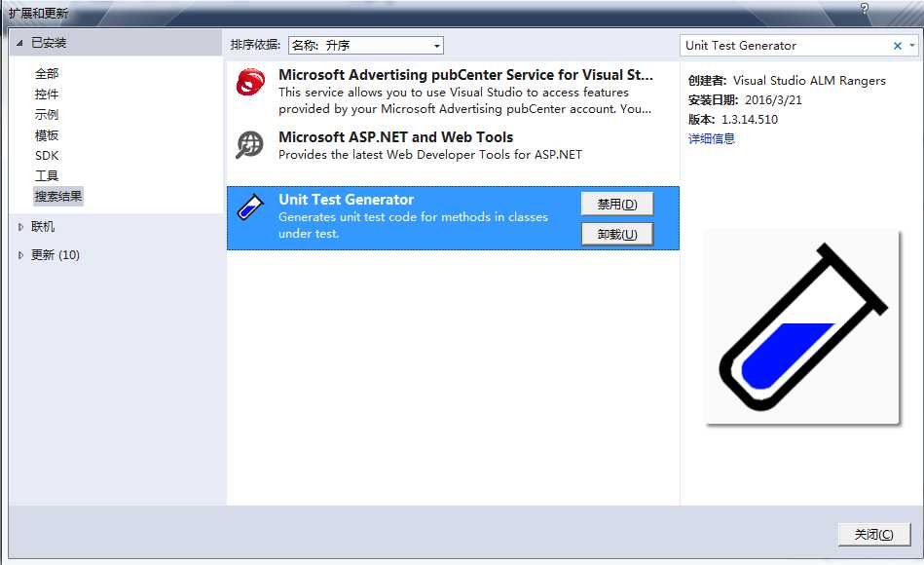The height and width of the screenshot is (565, 924).
Task: Disable extension with 禁用(D) button
Action: [617, 204]
